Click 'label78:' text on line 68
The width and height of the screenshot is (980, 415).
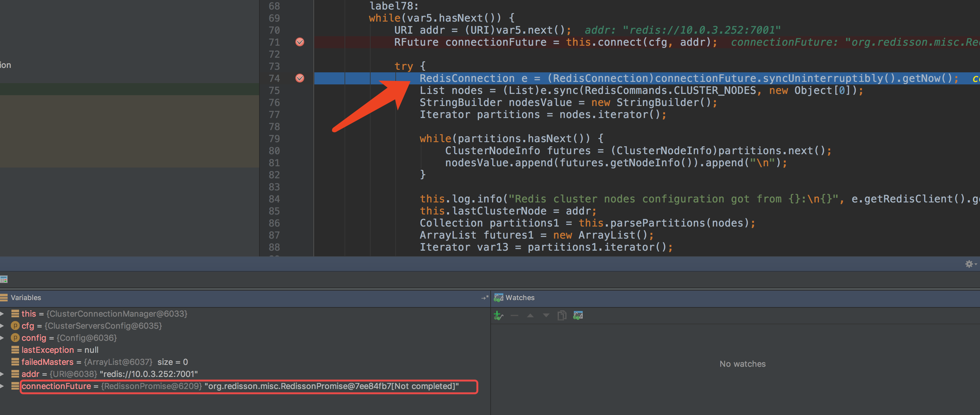tap(394, 6)
